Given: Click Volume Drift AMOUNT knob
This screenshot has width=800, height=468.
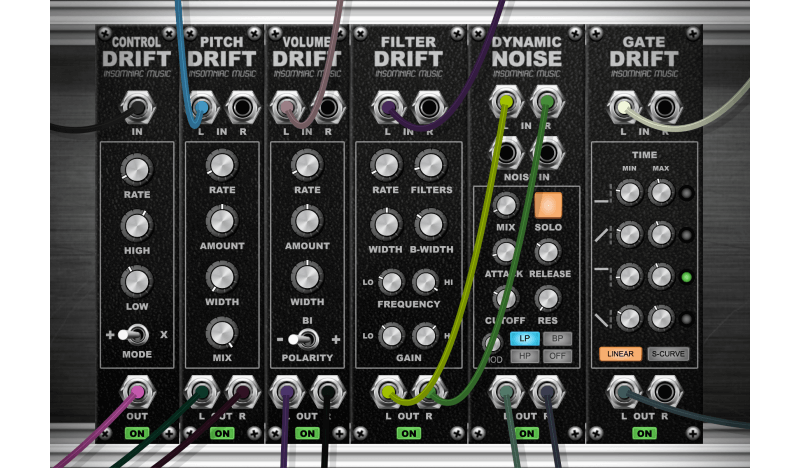Looking at the screenshot, I should 307,221.
